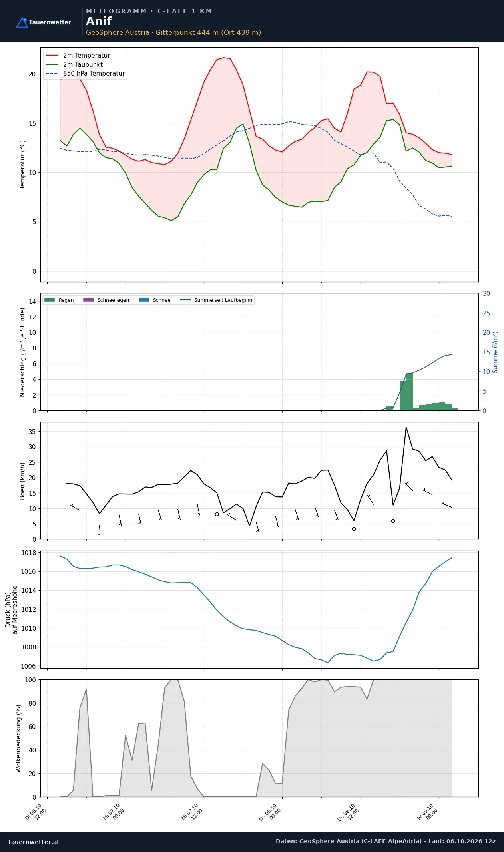Click the Do 08.10 00:00 time tick label

[x=270, y=812]
